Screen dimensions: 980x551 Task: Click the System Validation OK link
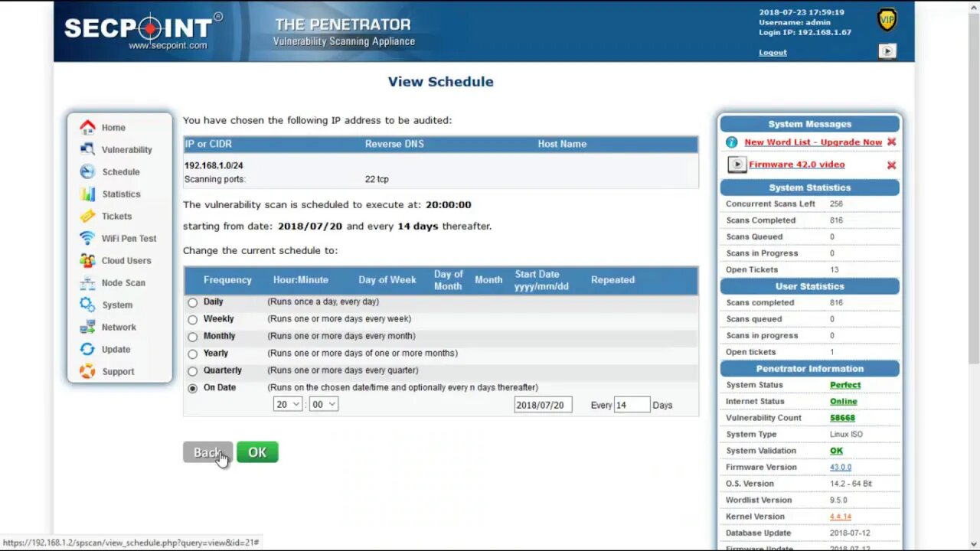pyautogui.click(x=836, y=451)
